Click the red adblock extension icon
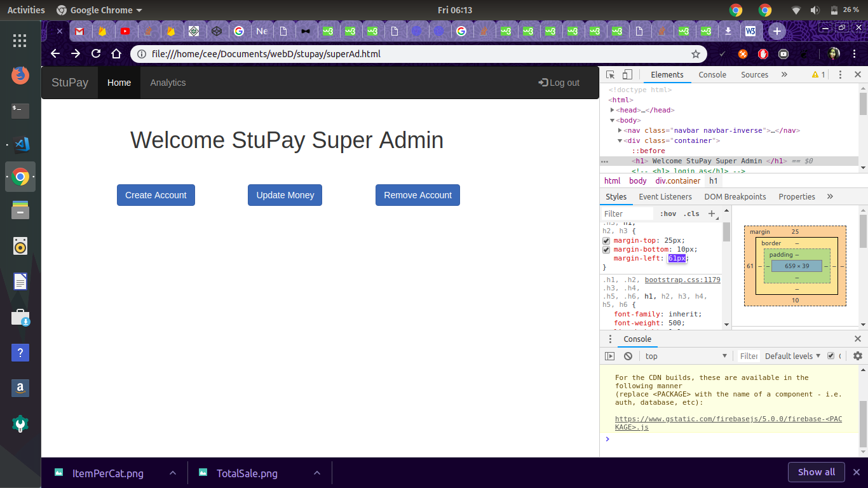 tap(763, 54)
